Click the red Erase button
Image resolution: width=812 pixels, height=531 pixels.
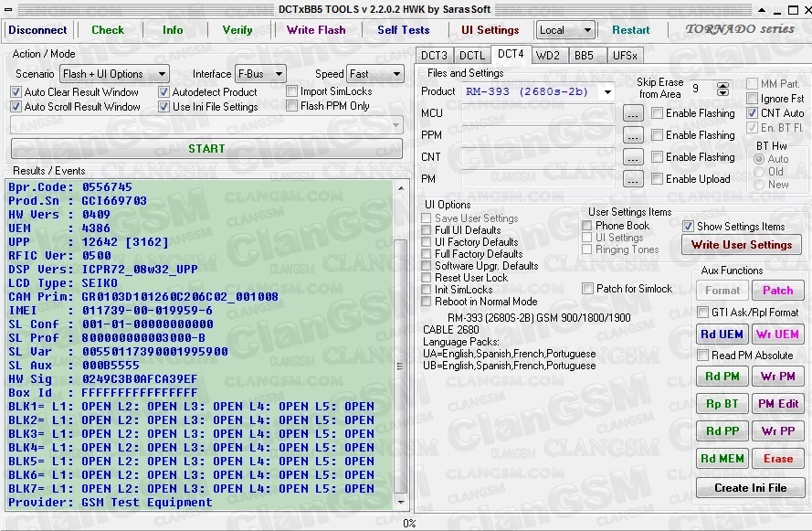click(777, 459)
